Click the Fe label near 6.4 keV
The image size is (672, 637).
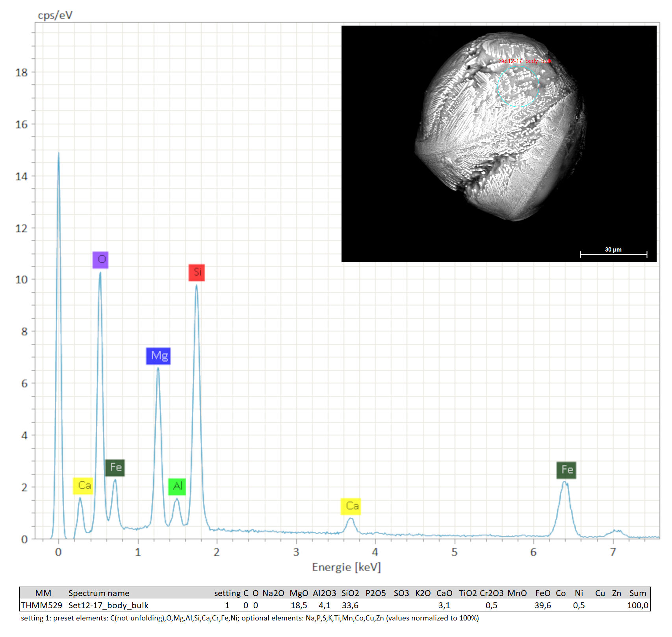click(566, 470)
